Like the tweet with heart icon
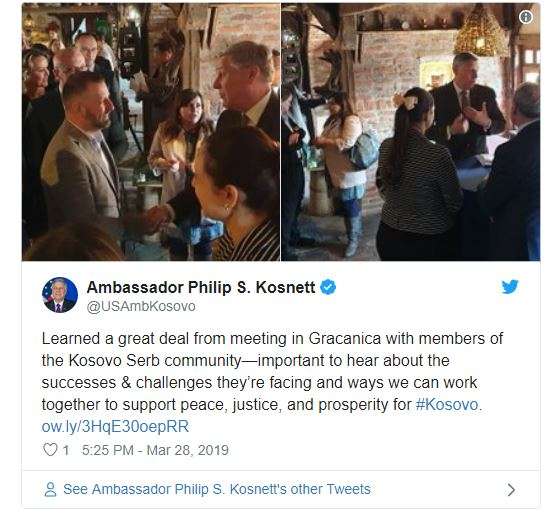 pos(50,450)
